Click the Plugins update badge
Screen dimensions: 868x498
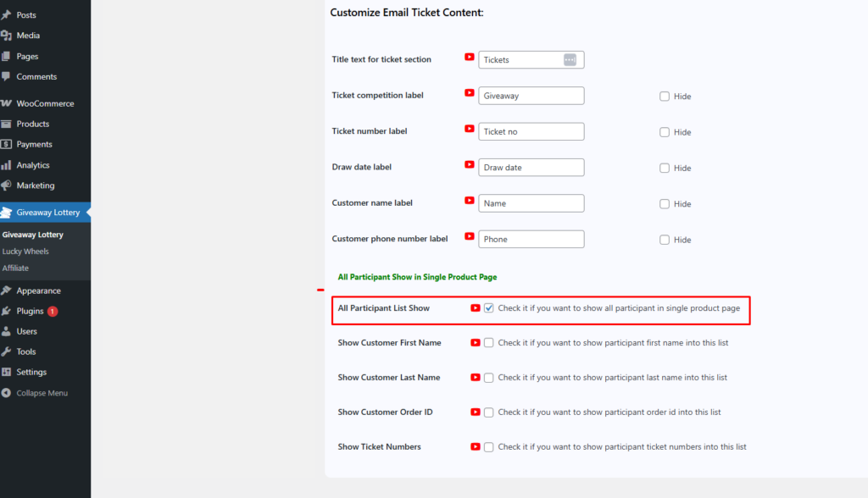53,312
